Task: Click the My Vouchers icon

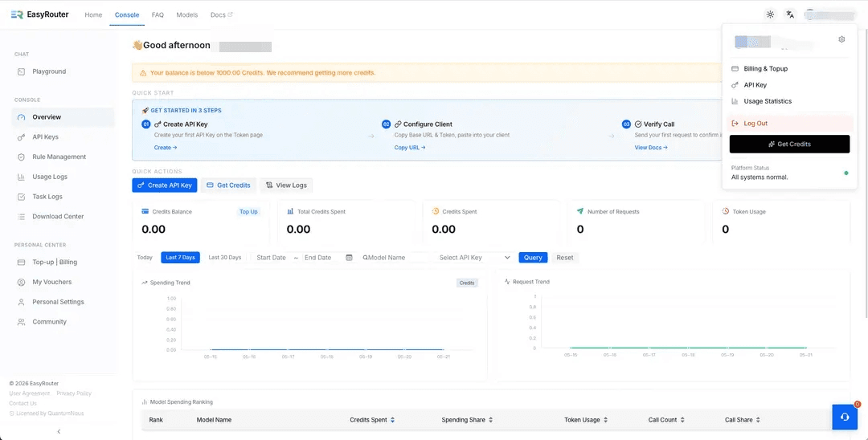Action: click(21, 282)
